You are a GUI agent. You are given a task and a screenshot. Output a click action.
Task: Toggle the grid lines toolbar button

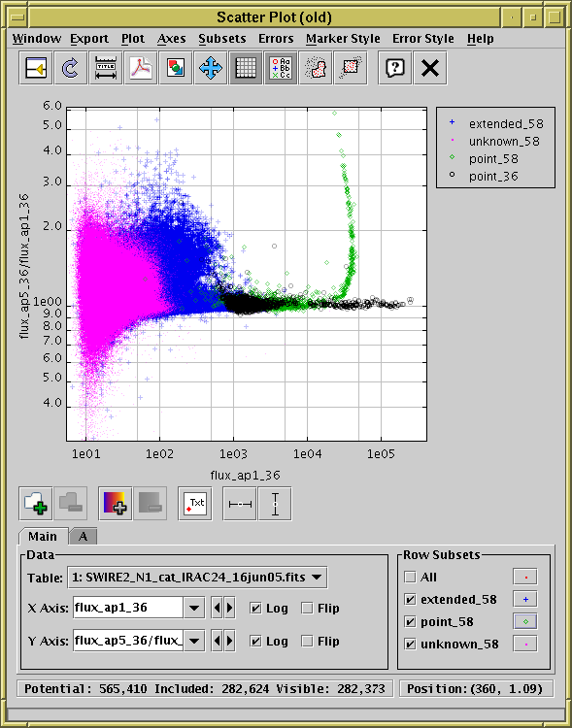click(x=246, y=69)
